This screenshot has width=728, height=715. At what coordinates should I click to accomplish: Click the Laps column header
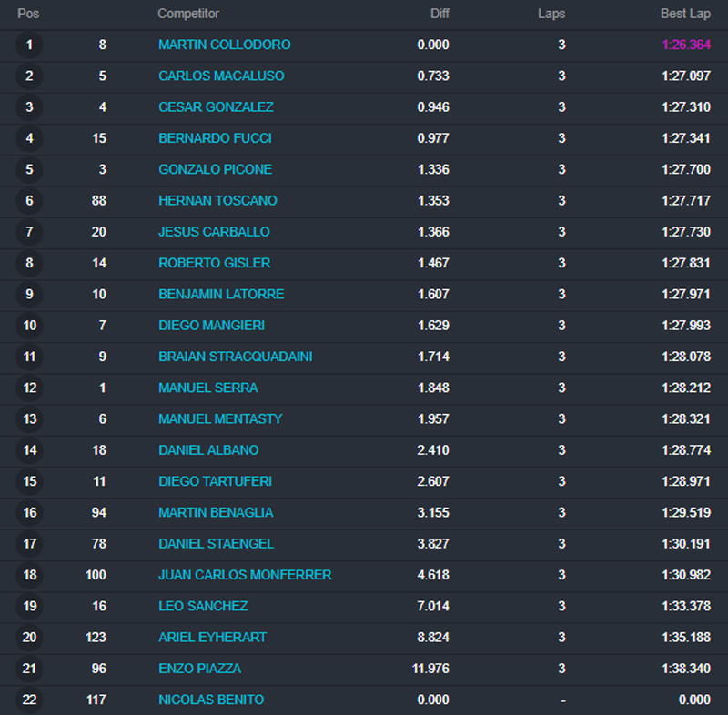[x=551, y=14]
